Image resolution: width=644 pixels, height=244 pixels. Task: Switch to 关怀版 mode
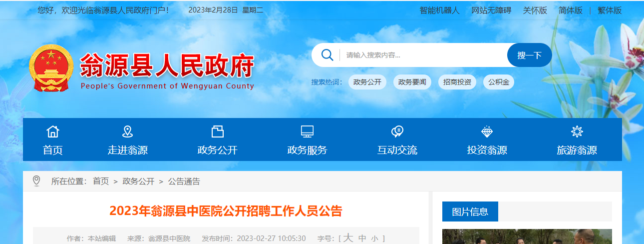pyautogui.click(x=535, y=10)
